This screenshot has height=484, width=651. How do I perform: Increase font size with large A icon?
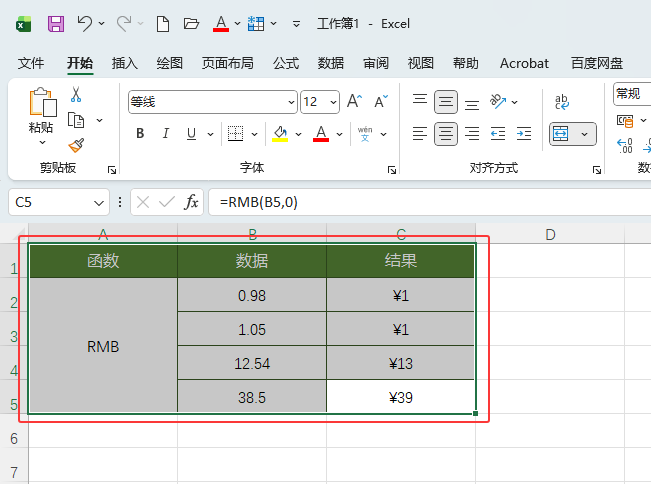[x=354, y=101]
